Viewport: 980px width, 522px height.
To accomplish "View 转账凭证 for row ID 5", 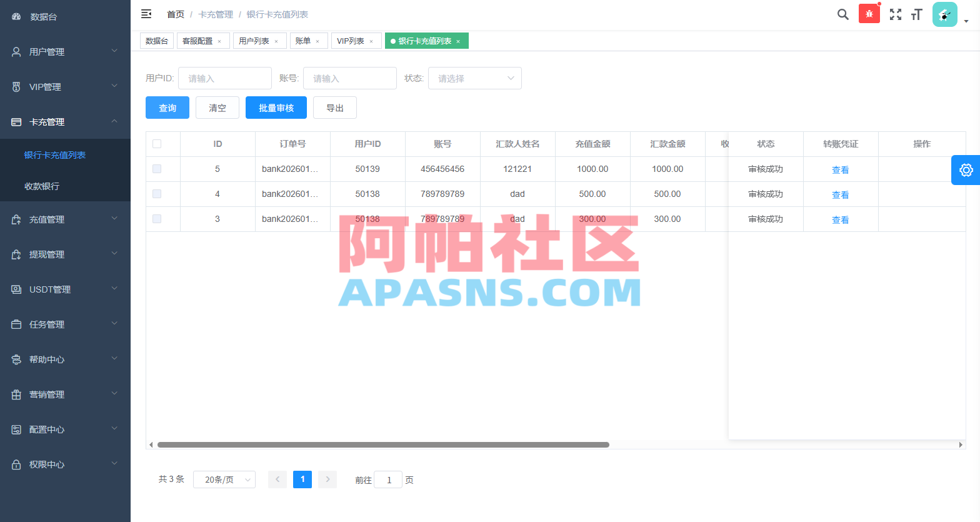I will (x=841, y=169).
